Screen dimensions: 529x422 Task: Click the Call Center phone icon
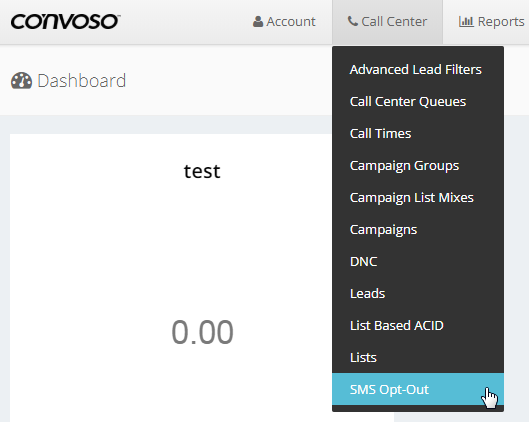(x=353, y=21)
